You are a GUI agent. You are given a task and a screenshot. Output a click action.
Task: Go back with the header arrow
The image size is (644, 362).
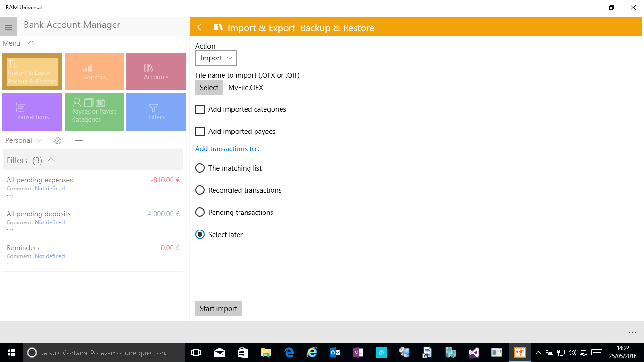coord(201,27)
